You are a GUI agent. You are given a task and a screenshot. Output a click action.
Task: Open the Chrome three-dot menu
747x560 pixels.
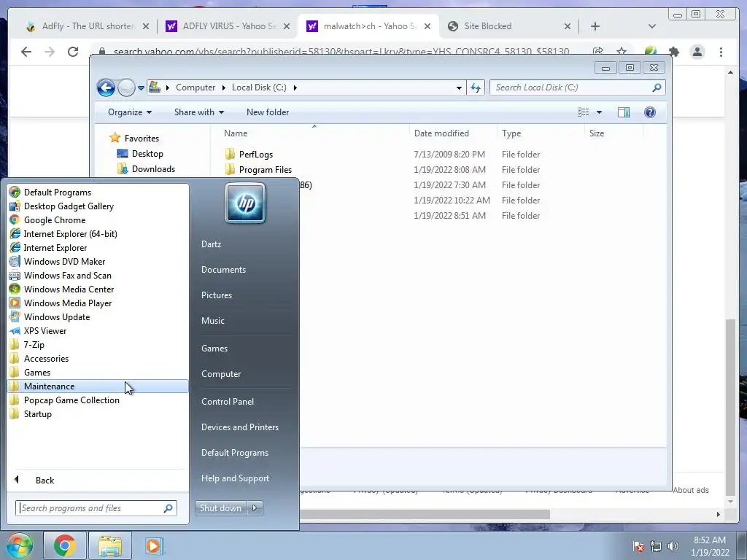721,52
